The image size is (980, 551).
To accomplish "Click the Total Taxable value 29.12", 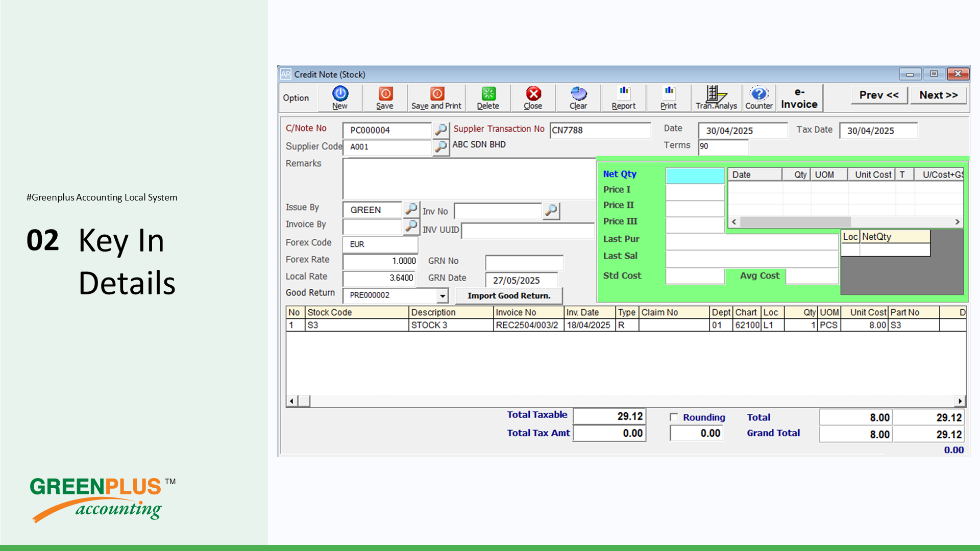I will tap(609, 416).
